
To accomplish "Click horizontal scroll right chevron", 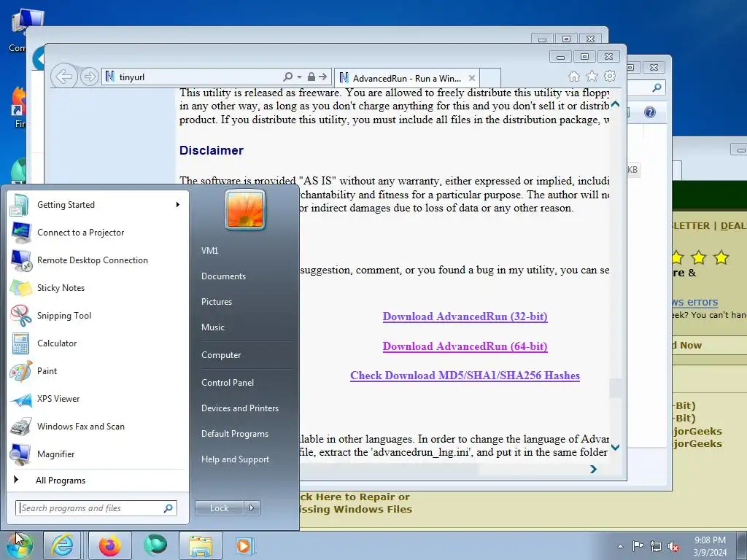I will coord(593,469).
